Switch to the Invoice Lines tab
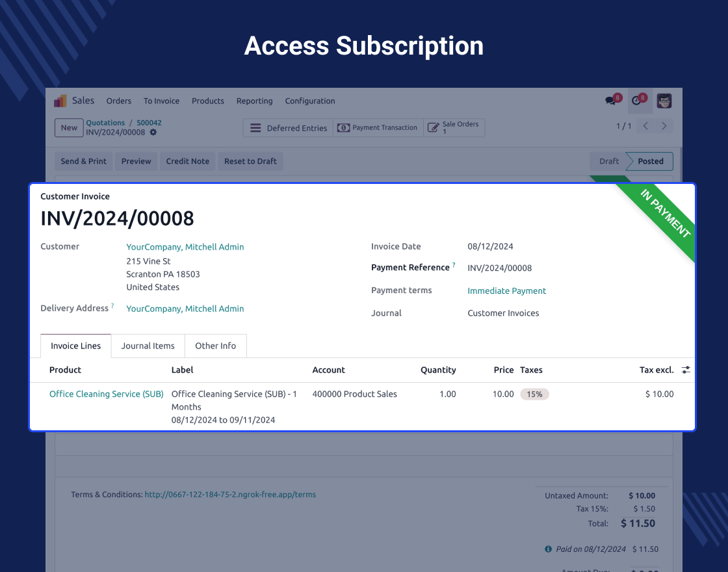Screen dimensions: 728x572 [x=75, y=346]
